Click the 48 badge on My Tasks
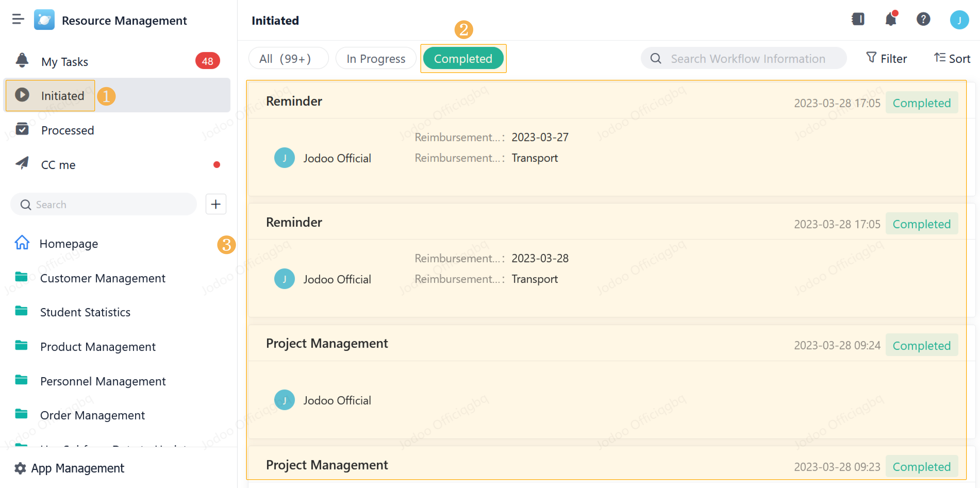The image size is (980, 488). click(207, 61)
